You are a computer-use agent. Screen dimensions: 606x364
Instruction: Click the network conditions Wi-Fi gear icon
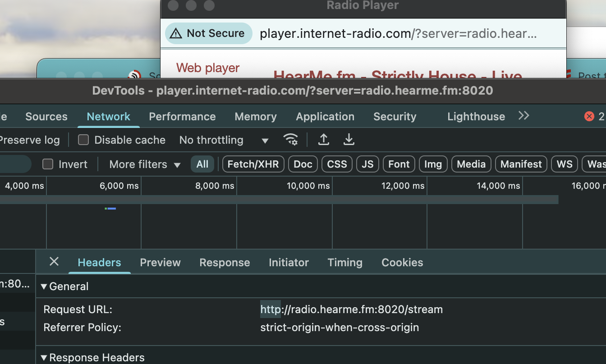[291, 140]
